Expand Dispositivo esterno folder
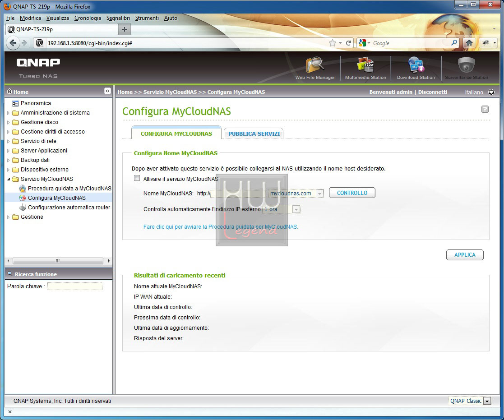The width and height of the screenshot is (504, 420). click(x=9, y=170)
